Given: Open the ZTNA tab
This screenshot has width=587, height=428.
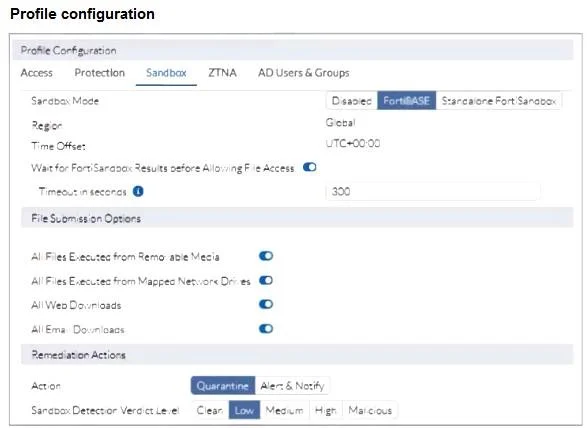Looking at the screenshot, I should tap(222, 73).
